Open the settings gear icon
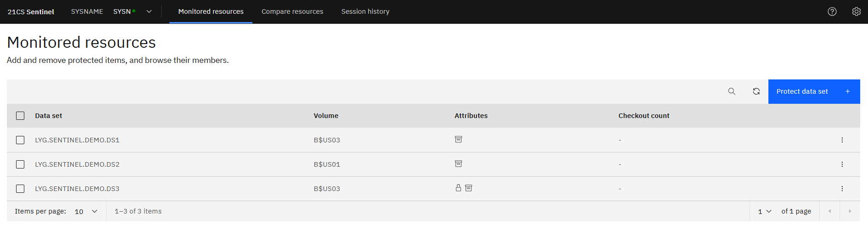 (856, 11)
